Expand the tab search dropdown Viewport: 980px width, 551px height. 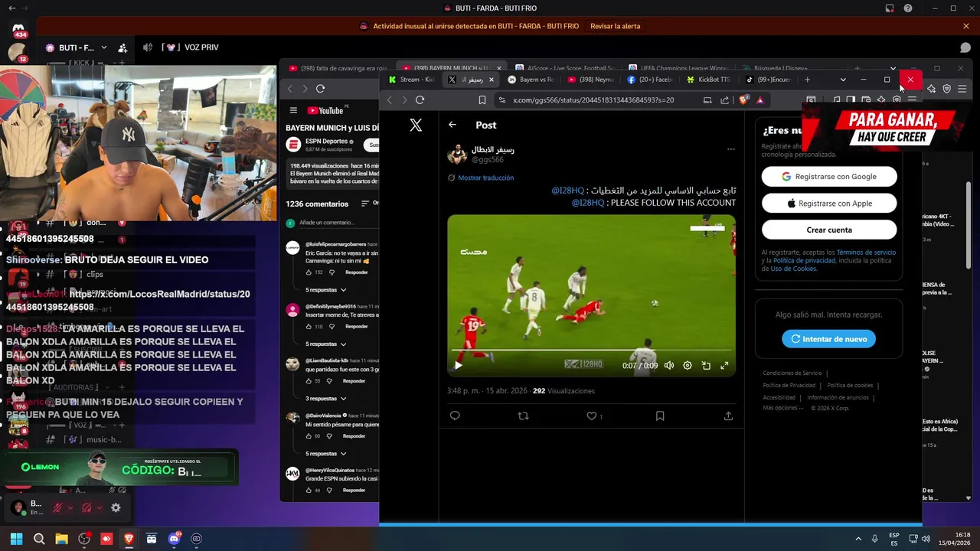(x=843, y=80)
